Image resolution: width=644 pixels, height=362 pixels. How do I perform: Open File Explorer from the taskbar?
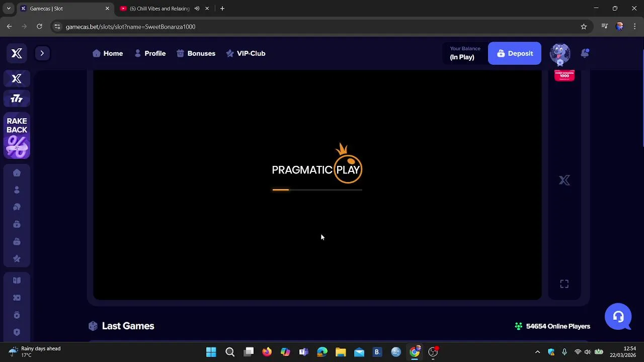click(x=341, y=352)
